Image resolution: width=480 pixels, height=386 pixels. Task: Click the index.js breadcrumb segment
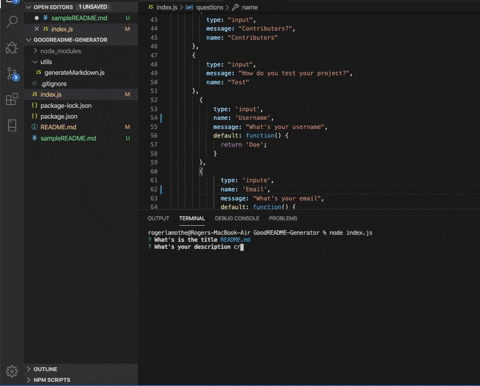[x=167, y=7]
